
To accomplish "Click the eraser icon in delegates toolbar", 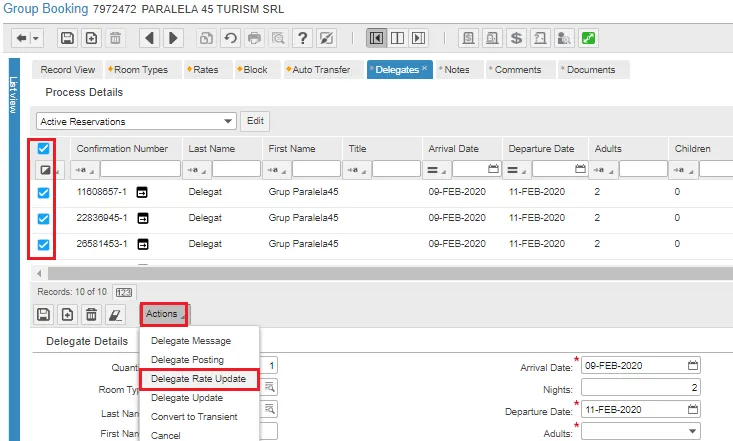I will [115, 314].
